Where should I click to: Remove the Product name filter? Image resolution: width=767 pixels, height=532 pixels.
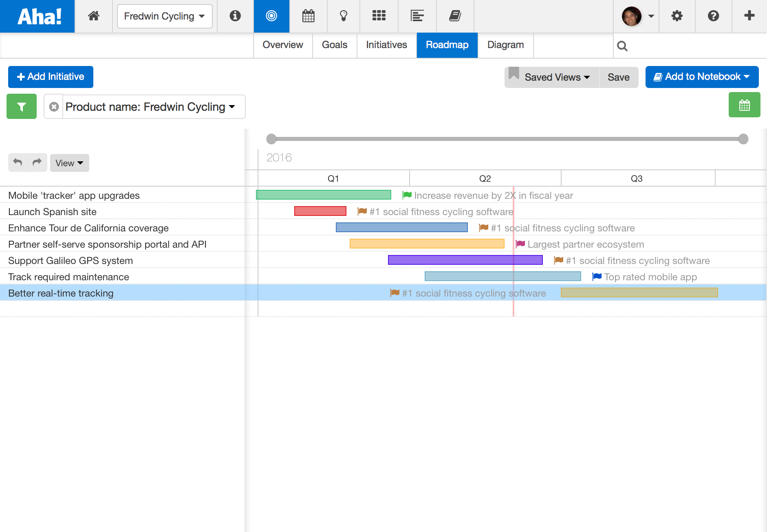pos(54,107)
